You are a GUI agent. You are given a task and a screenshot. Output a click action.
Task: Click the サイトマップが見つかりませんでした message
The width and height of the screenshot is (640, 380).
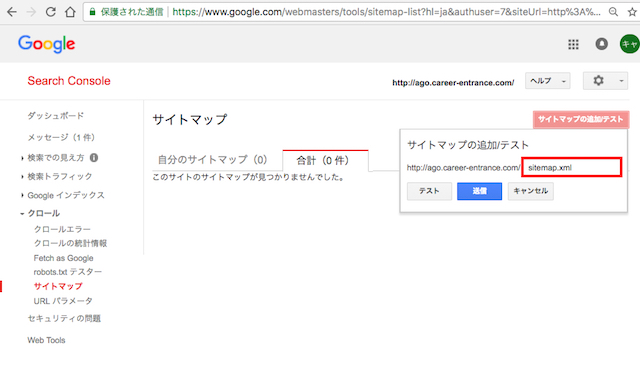249,178
